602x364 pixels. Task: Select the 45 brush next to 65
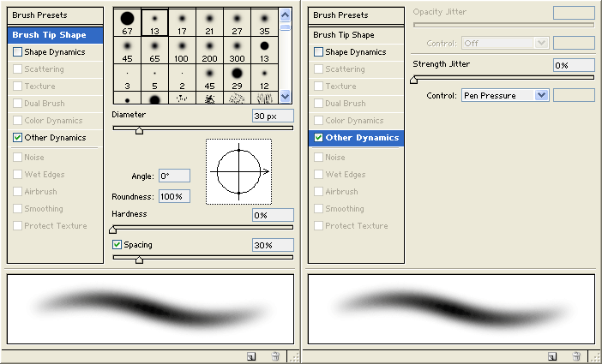[128, 51]
